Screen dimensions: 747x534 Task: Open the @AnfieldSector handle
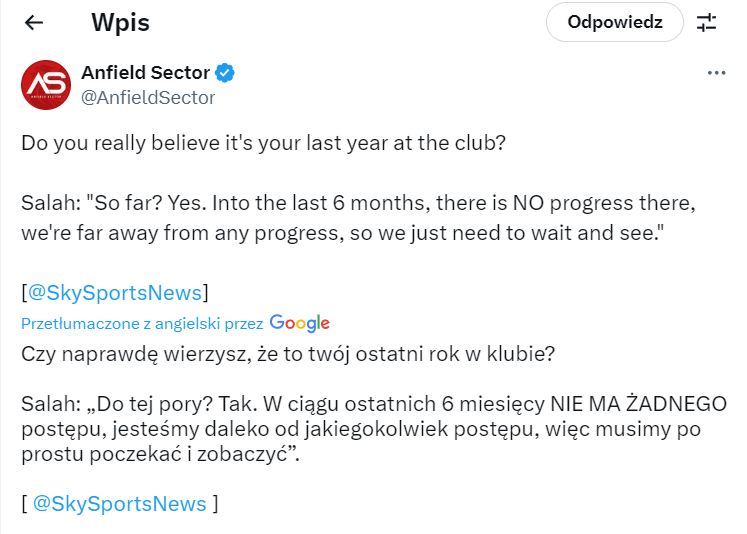[x=148, y=97]
